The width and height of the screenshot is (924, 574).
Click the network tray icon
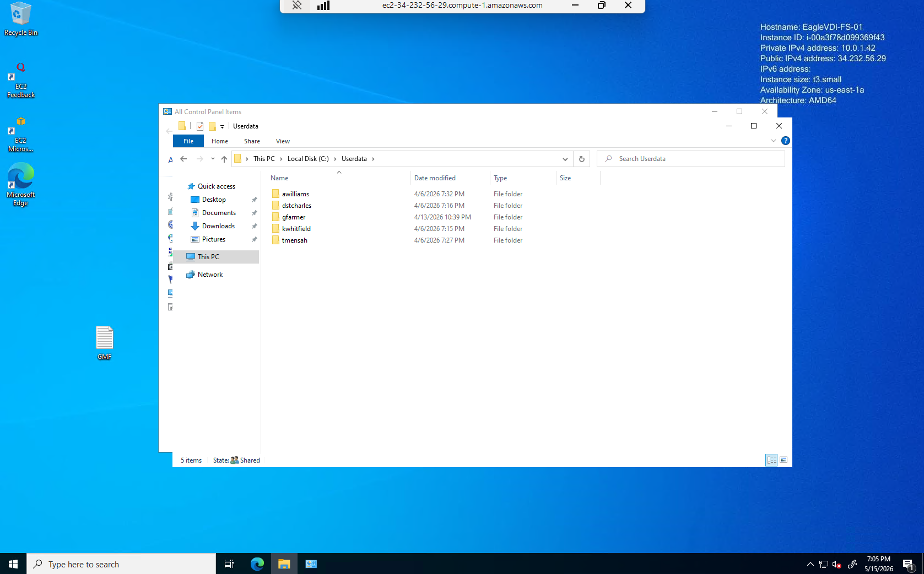coord(823,564)
